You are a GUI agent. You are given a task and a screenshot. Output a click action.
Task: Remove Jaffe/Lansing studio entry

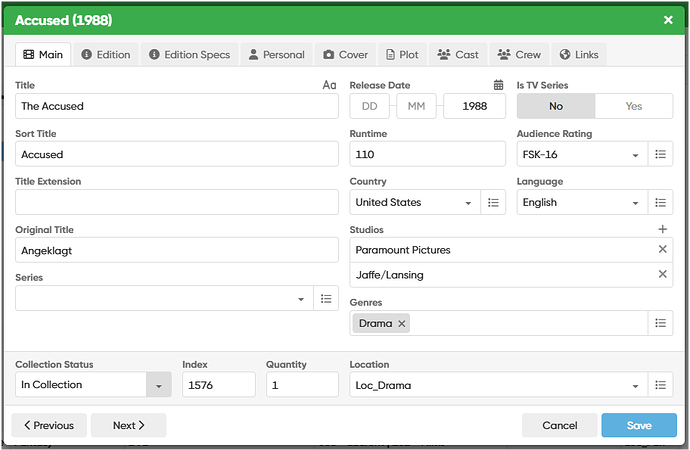pos(662,274)
